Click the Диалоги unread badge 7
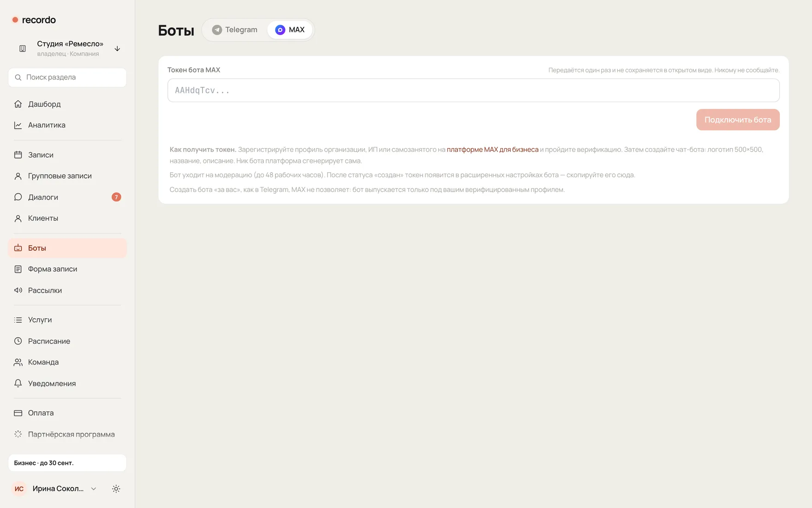 click(116, 197)
